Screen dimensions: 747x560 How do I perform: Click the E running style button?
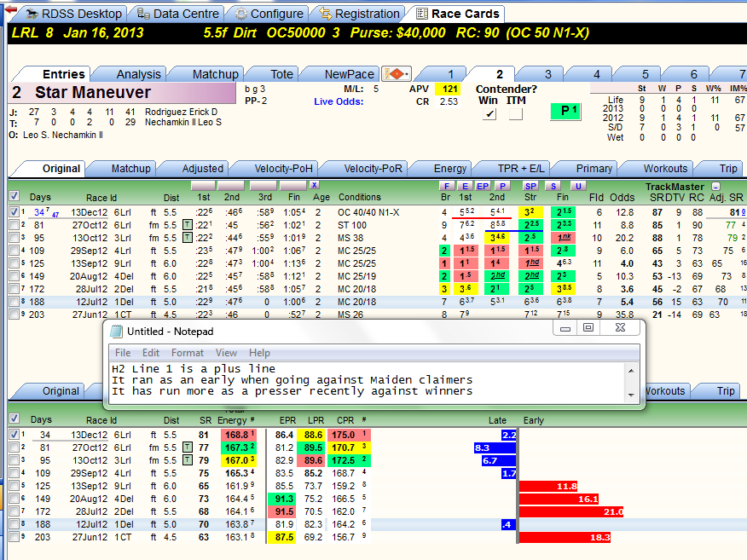pyautogui.click(x=465, y=186)
